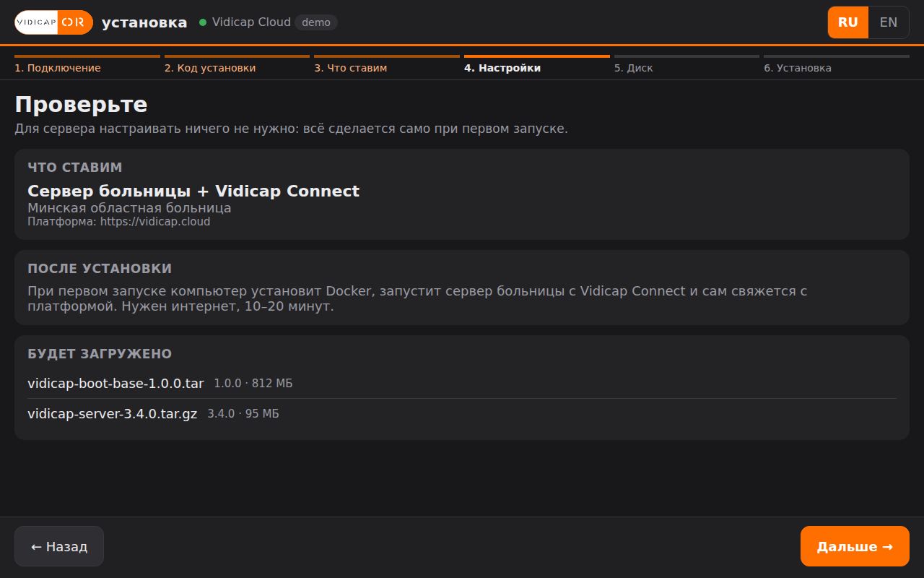The width and height of the screenshot is (924, 578).
Task: Click the БУДЕТ ЗАГРУЖЕНО section header
Action: tap(100, 354)
